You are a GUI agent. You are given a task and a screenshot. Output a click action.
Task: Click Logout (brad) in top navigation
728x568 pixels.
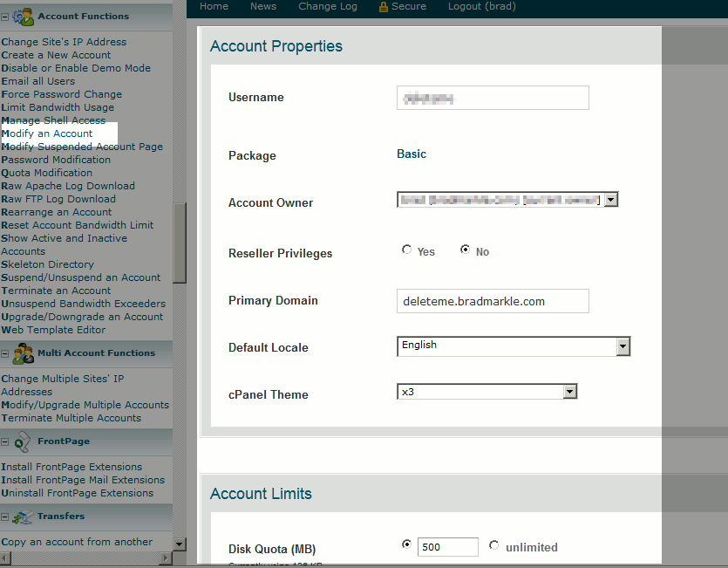point(482,6)
